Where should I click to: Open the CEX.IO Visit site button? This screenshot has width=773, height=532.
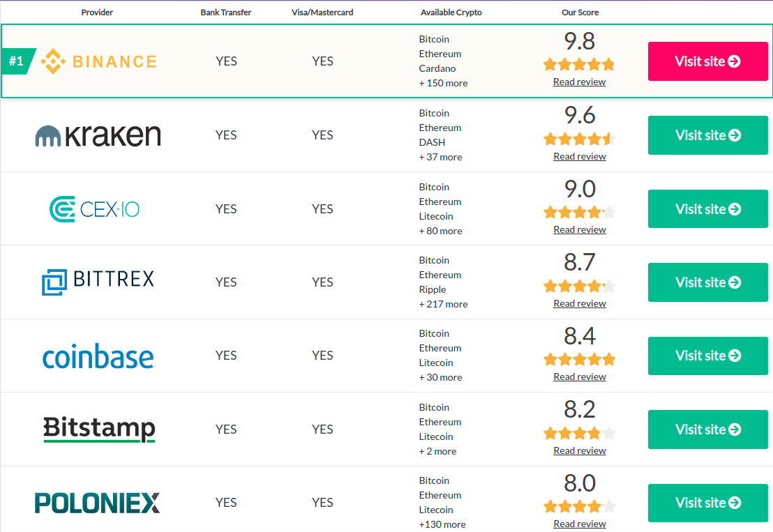(707, 209)
